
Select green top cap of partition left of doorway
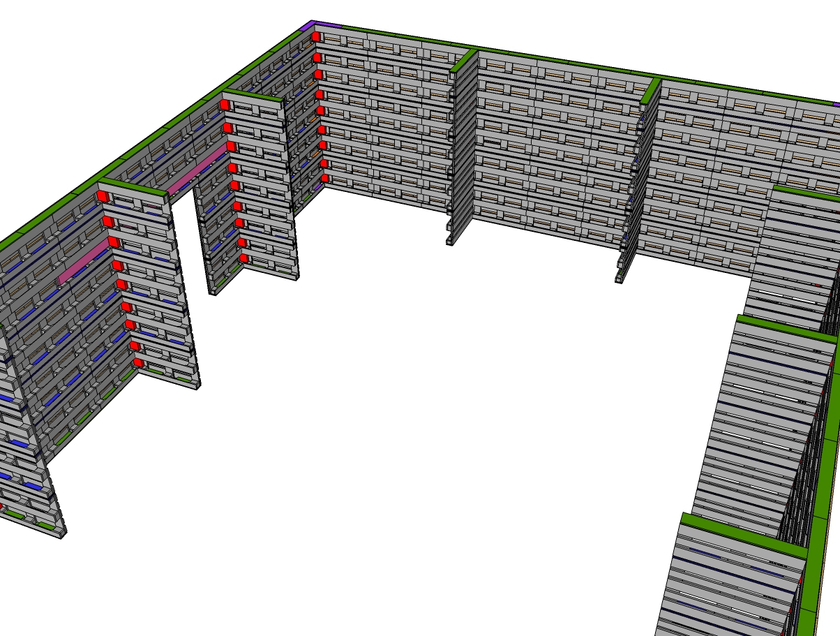[x=133, y=186]
